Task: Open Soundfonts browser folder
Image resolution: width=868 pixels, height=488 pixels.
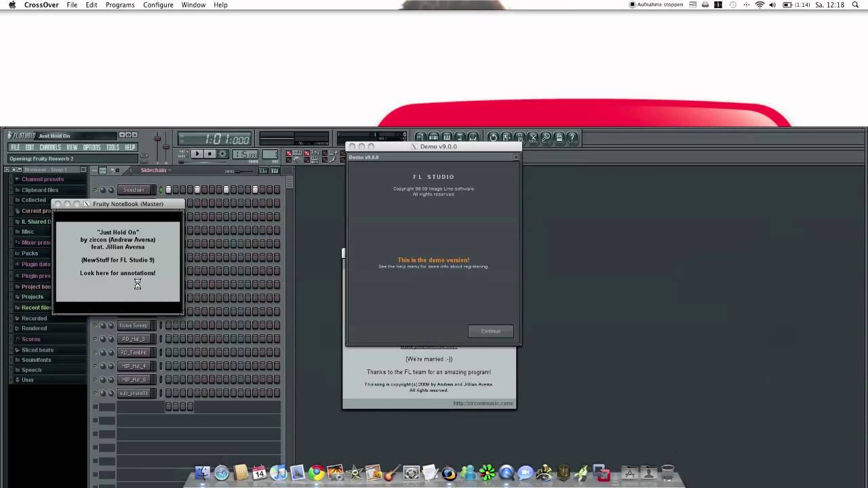Action: click(37, 360)
